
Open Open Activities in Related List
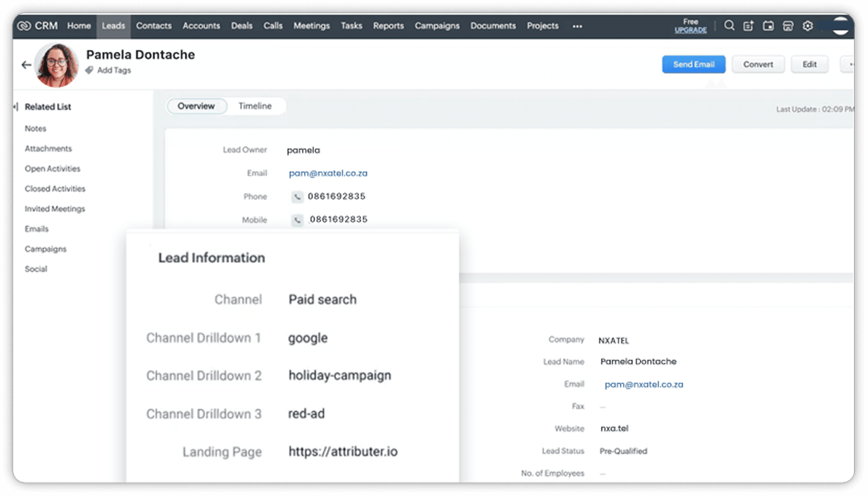[52, 168]
